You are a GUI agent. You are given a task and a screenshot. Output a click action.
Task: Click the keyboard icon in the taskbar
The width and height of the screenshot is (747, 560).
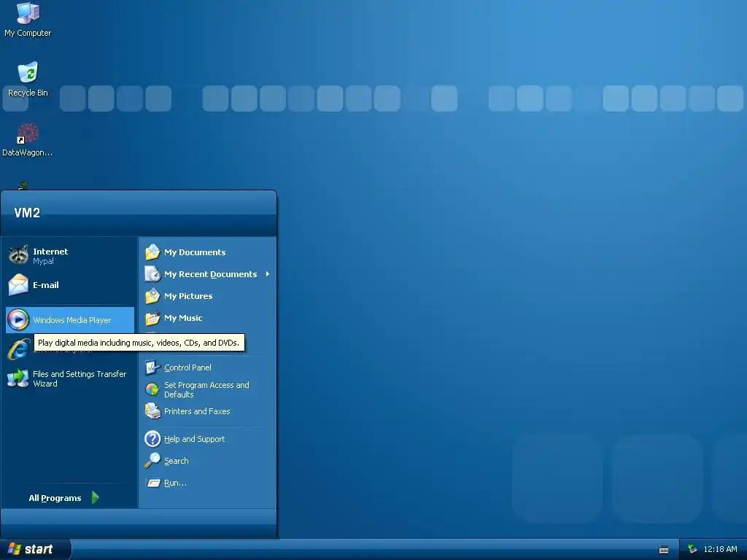pyautogui.click(x=664, y=550)
